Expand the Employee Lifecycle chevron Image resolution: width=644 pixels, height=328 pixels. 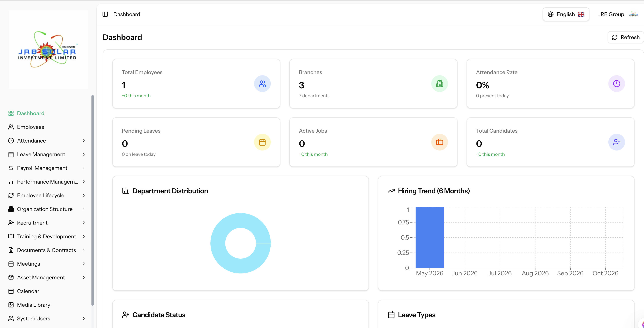click(84, 195)
